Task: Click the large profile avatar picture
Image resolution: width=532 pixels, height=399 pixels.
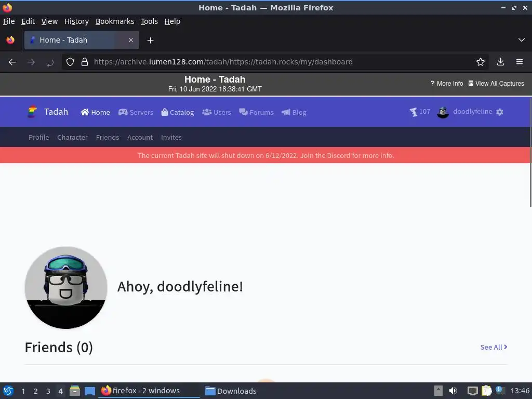Action: (66, 288)
